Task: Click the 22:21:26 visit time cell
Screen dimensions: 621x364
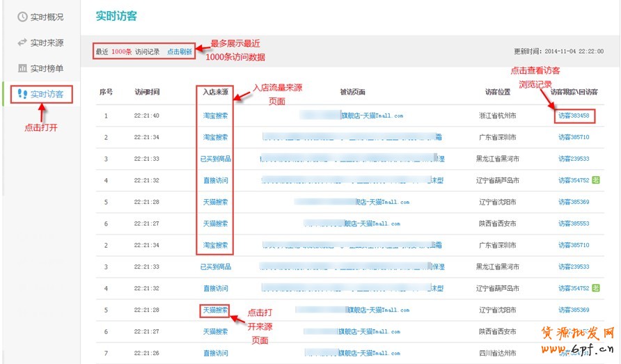Action: pyautogui.click(x=146, y=353)
